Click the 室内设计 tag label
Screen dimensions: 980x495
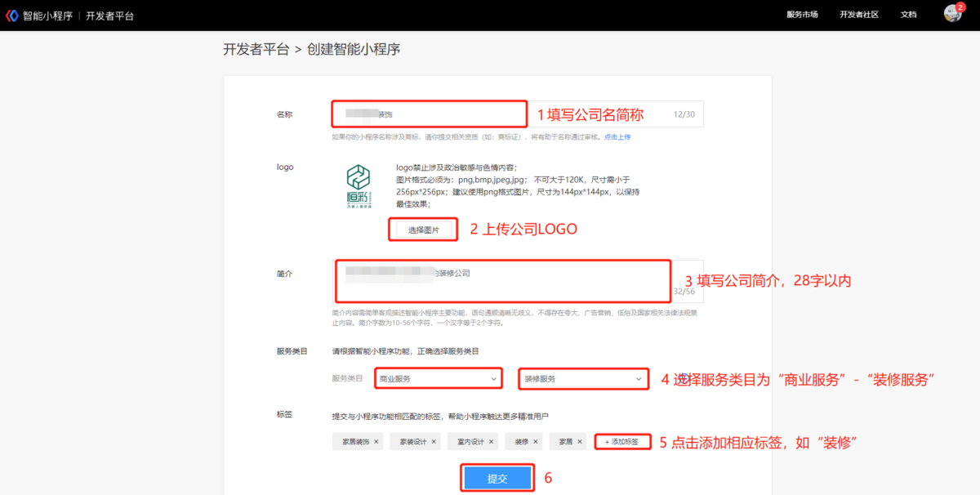(470, 442)
